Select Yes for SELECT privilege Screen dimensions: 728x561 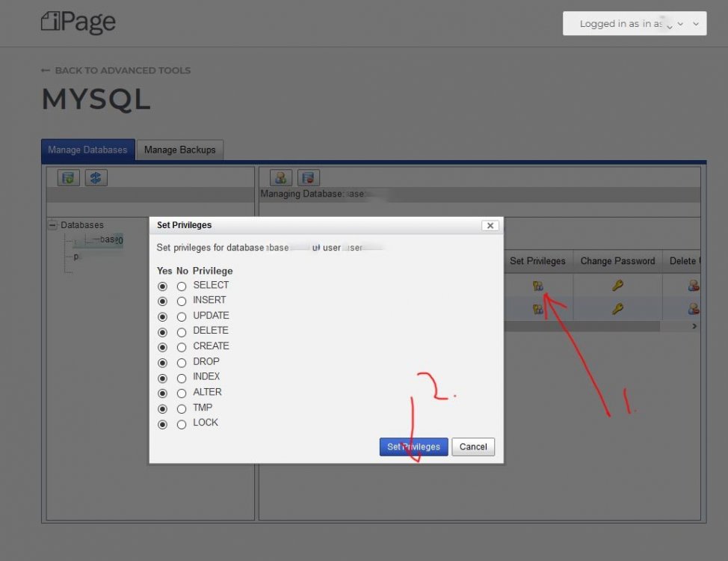point(162,286)
